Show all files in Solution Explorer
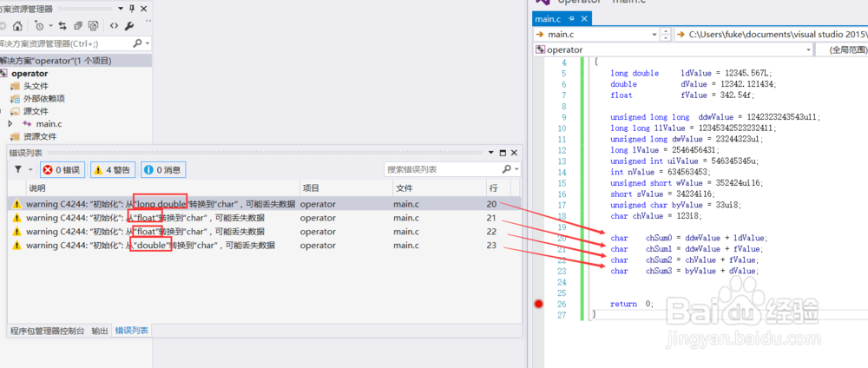 coord(94,26)
